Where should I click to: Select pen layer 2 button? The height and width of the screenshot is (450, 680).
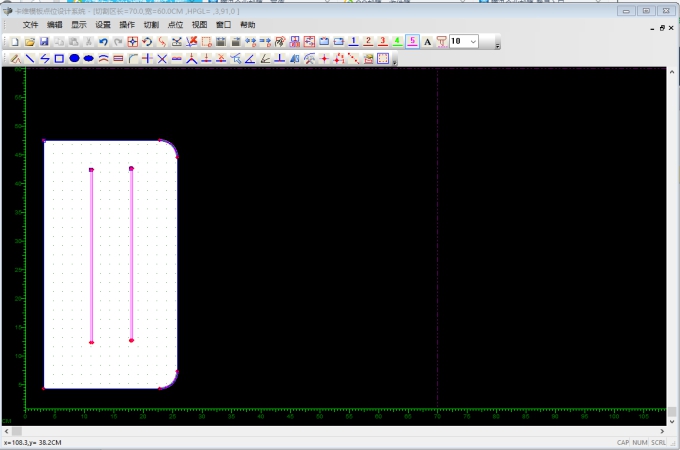[368, 41]
